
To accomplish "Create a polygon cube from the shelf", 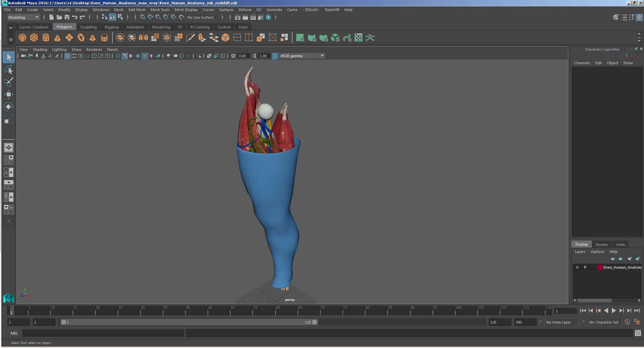I will 34,38.
